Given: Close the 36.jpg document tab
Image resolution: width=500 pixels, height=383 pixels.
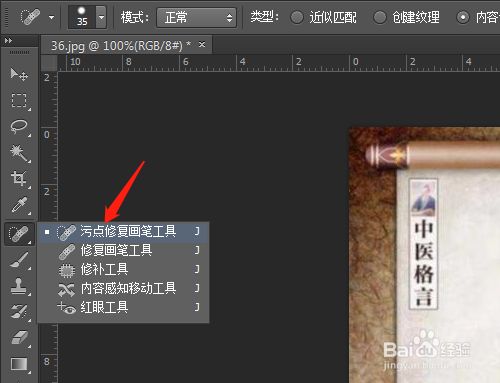Looking at the screenshot, I should [x=202, y=44].
